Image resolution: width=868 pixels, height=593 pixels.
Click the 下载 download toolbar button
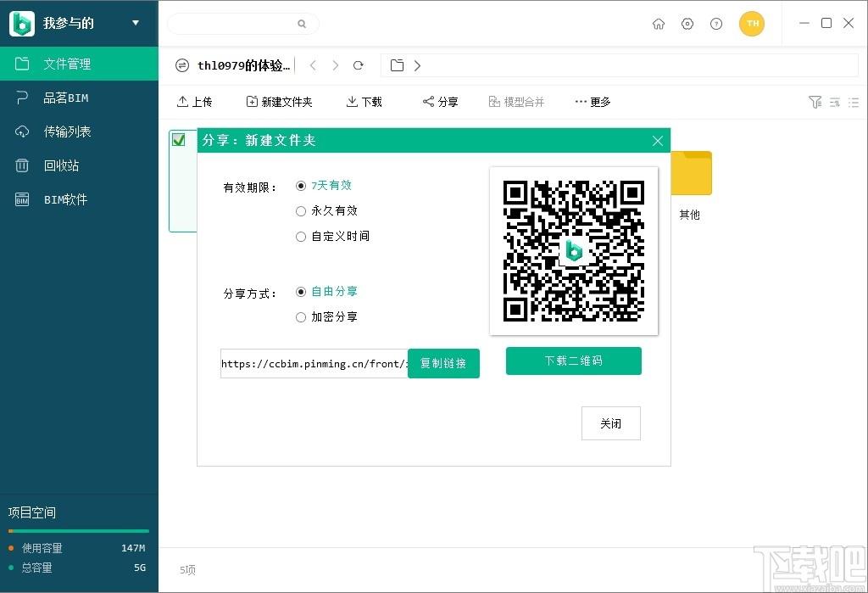pos(364,102)
